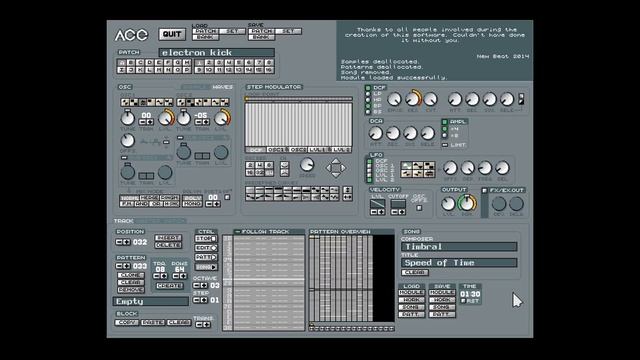Adjust the OUTPUT LVL knob
The width and height of the screenshot is (640, 360).
(448, 204)
